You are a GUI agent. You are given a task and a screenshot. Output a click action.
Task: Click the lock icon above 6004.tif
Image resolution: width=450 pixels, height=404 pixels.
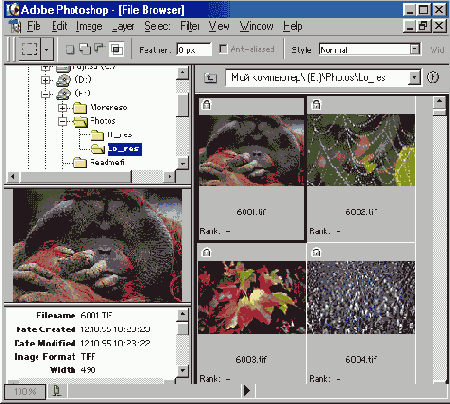pos(316,252)
